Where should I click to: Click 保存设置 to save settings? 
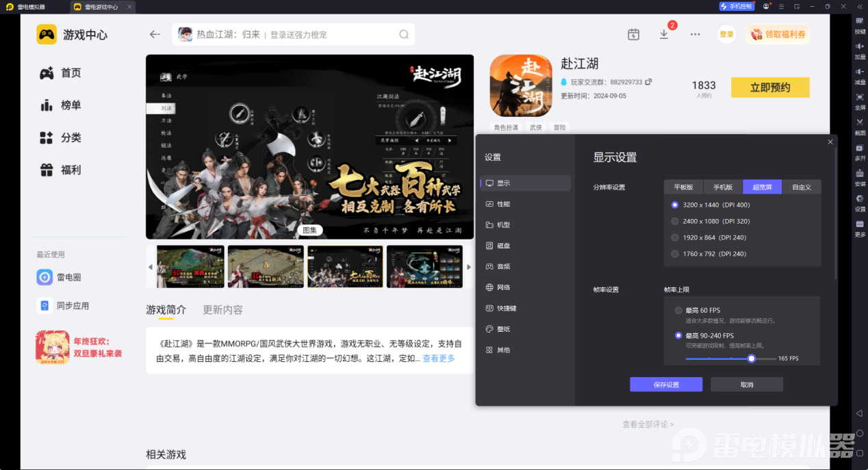point(666,384)
